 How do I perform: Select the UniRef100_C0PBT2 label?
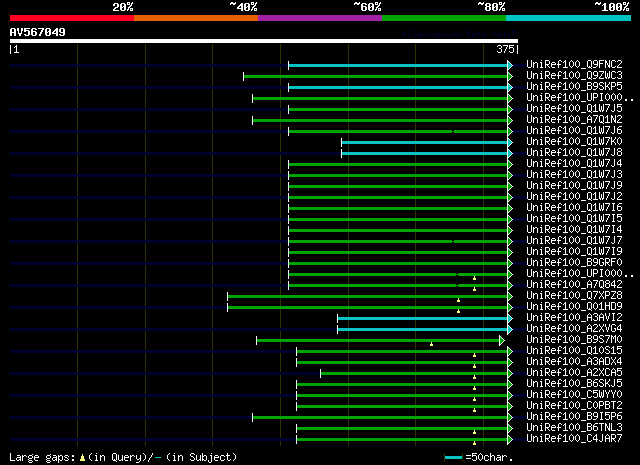pos(574,406)
